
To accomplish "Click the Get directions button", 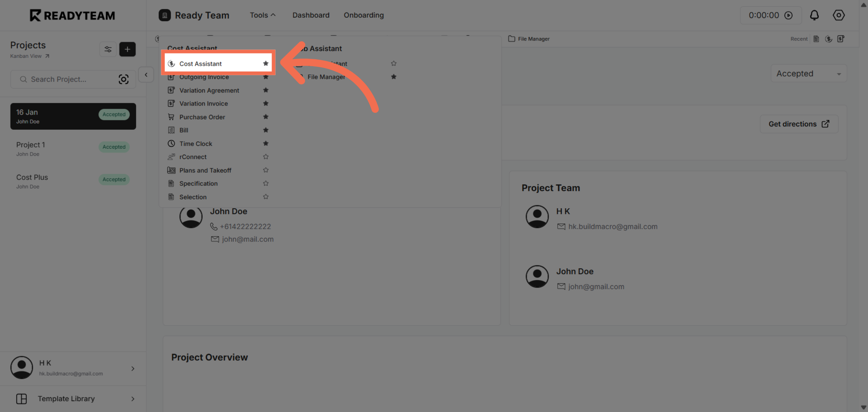I will coord(799,124).
